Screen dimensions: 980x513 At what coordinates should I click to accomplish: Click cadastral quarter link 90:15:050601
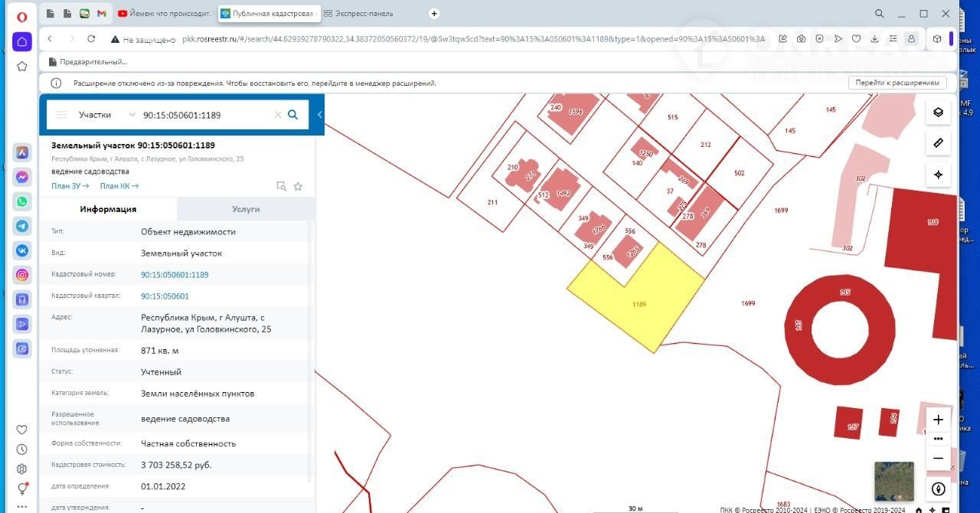165,296
